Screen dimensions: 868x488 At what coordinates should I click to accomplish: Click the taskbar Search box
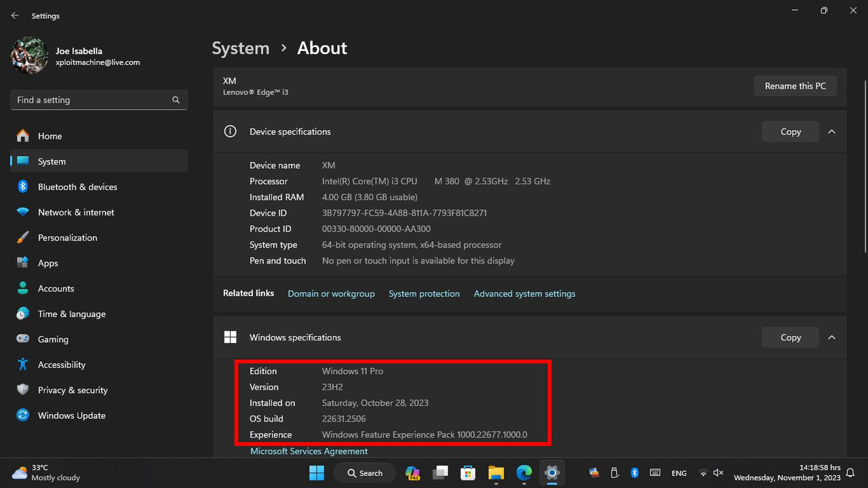click(366, 472)
